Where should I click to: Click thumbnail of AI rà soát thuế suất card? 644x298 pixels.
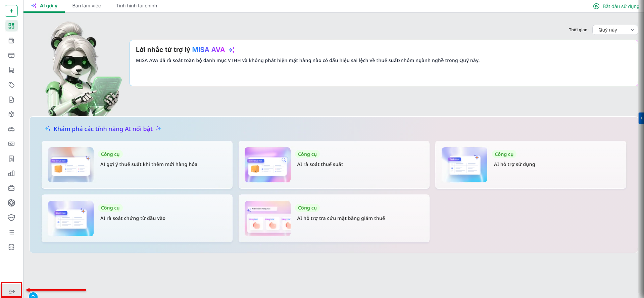(x=267, y=165)
